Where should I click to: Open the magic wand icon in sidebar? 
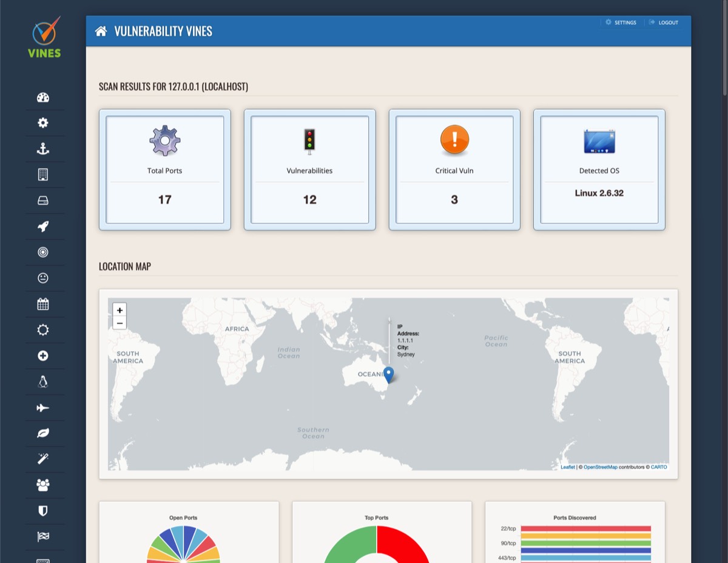click(x=42, y=459)
